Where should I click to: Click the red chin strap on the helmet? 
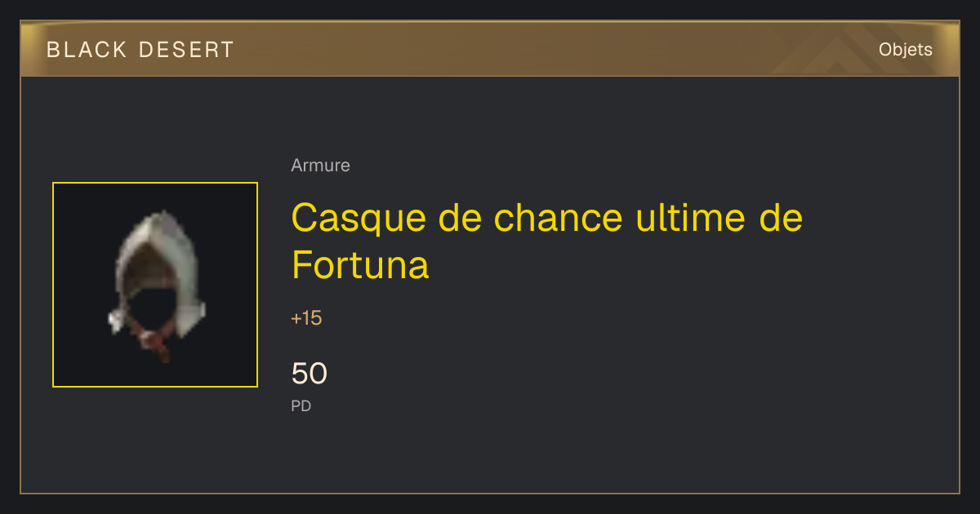[155, 341]
